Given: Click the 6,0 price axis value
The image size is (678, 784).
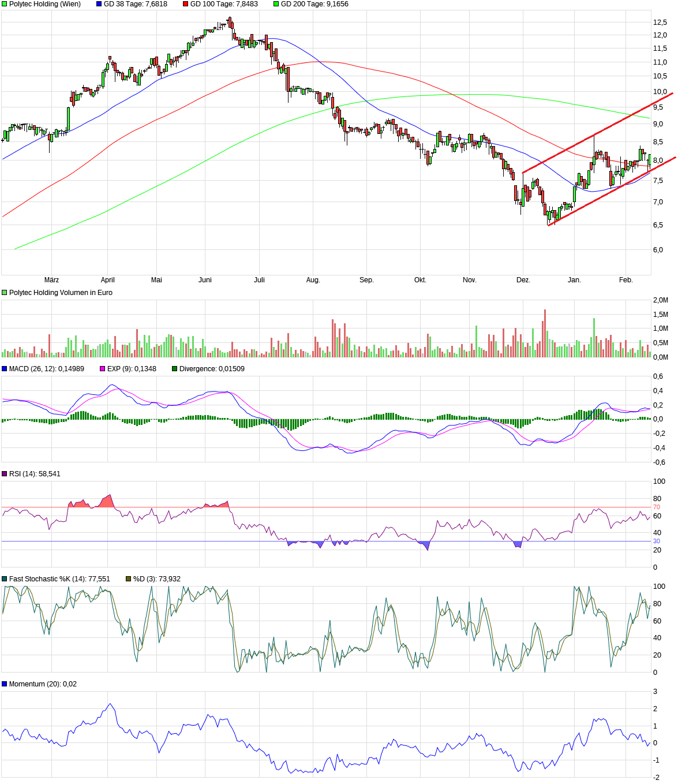Looking at the screenshot, I should pos(658,250).
